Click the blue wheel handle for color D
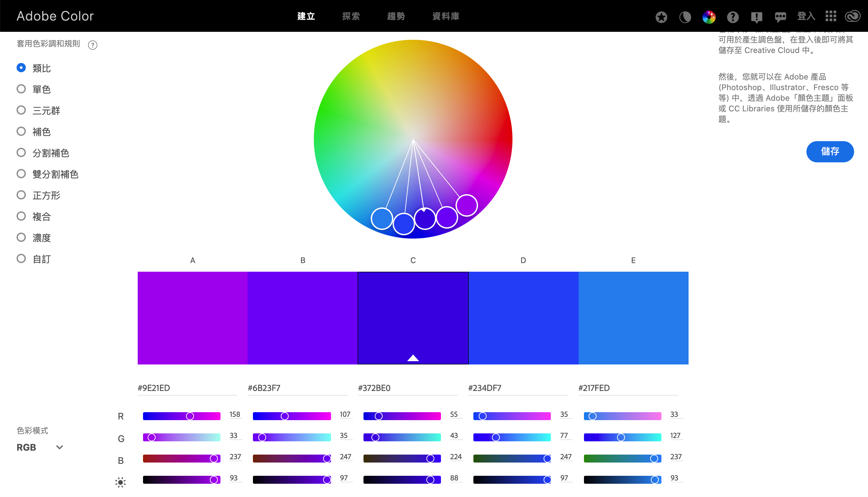This screenshot has height=497, width=868. [x=404, y=224]
